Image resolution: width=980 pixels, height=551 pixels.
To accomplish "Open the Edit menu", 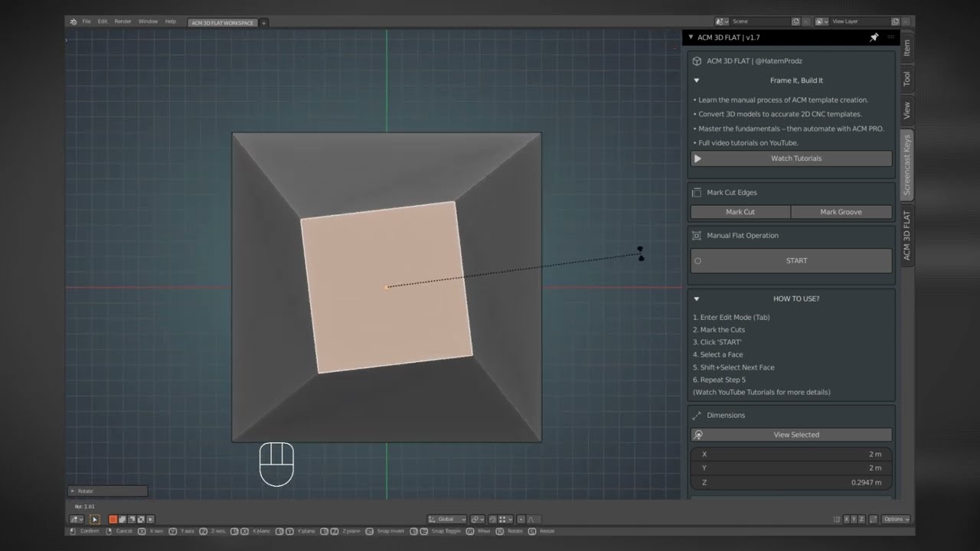I will click(x=103, y=21).
